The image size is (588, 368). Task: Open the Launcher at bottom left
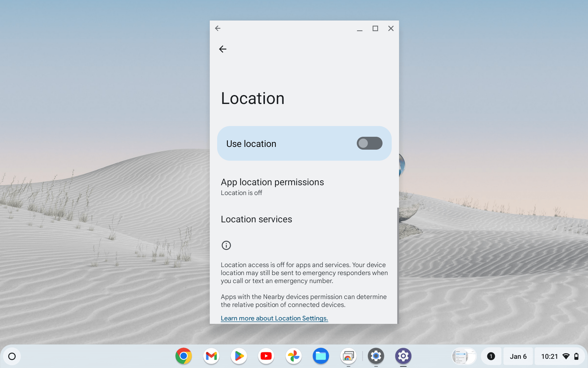(12, 356)
